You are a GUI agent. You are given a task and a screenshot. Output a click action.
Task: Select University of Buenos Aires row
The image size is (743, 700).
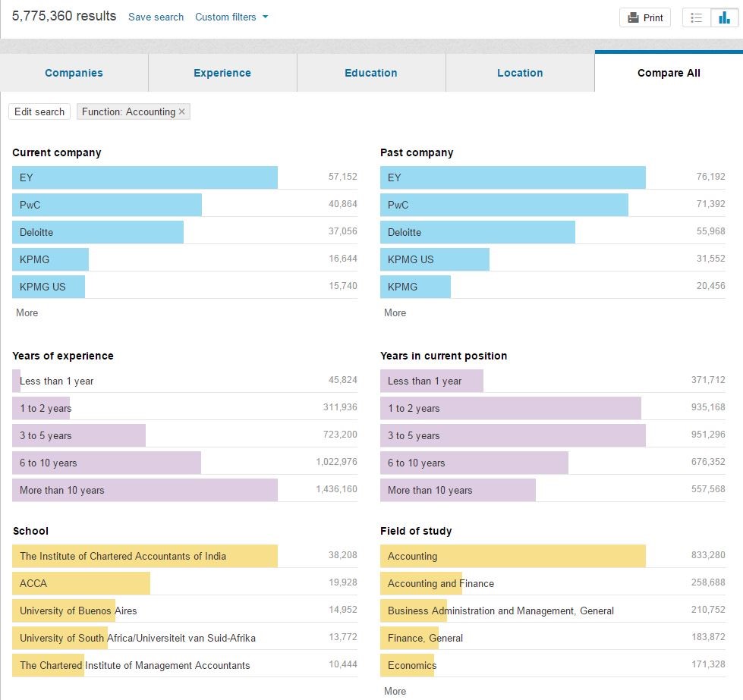[x=185, y=611]
